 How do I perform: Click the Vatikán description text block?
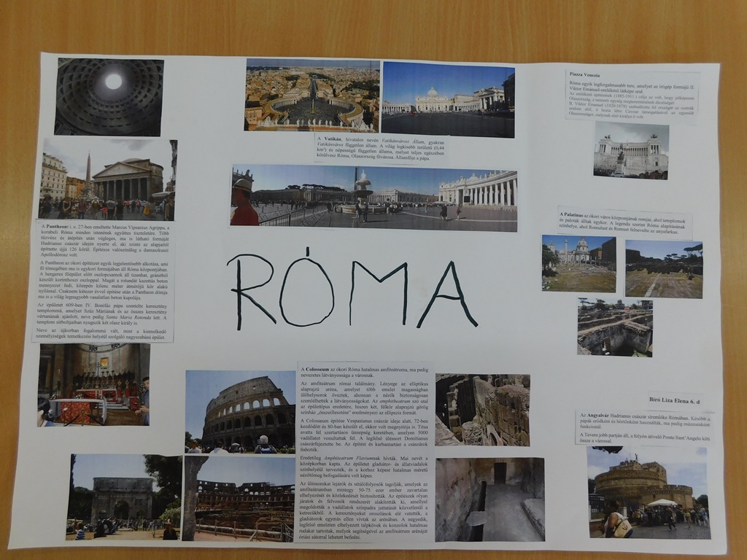click(x=379, y=148)
